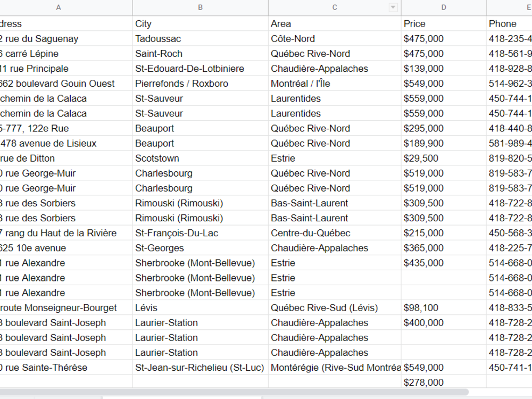Screen dimensions: 532x399
Task: Select the $189,900 price cell
Action: 444,143
